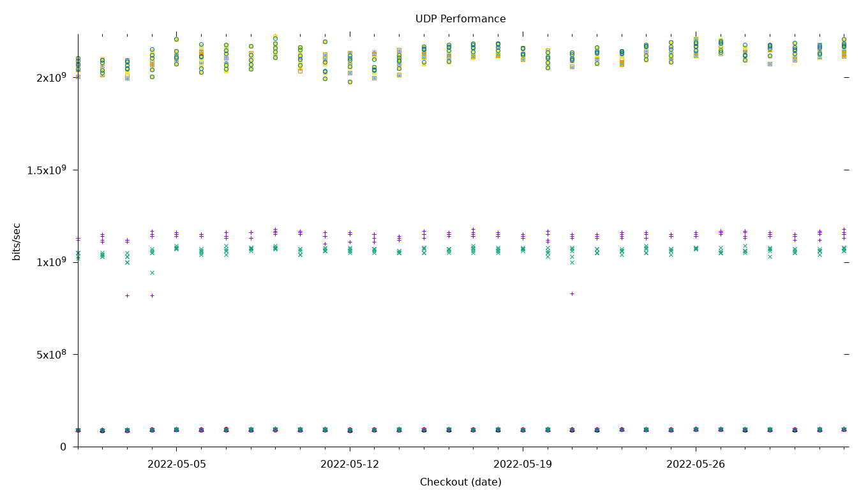This screenshot has width=868, height=490.
Task: Click the Checkout (date) x-axis label
Action: (x=460, y=482)
